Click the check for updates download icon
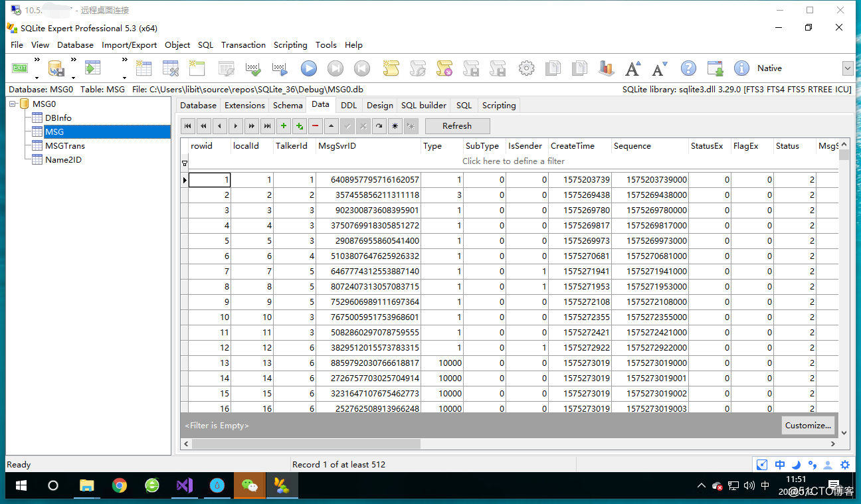The height and width of the screenshot is (504, 861). [716, 68]
